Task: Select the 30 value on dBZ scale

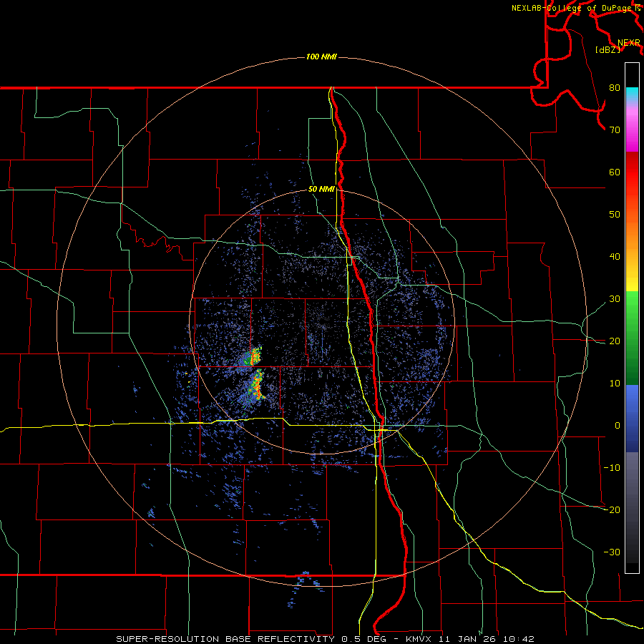Action: coord(615,299)
